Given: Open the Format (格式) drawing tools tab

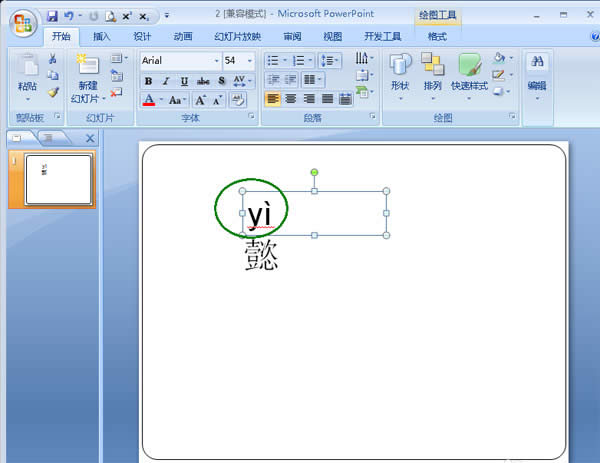Looking at the screenshot, I should pos(437,36).
